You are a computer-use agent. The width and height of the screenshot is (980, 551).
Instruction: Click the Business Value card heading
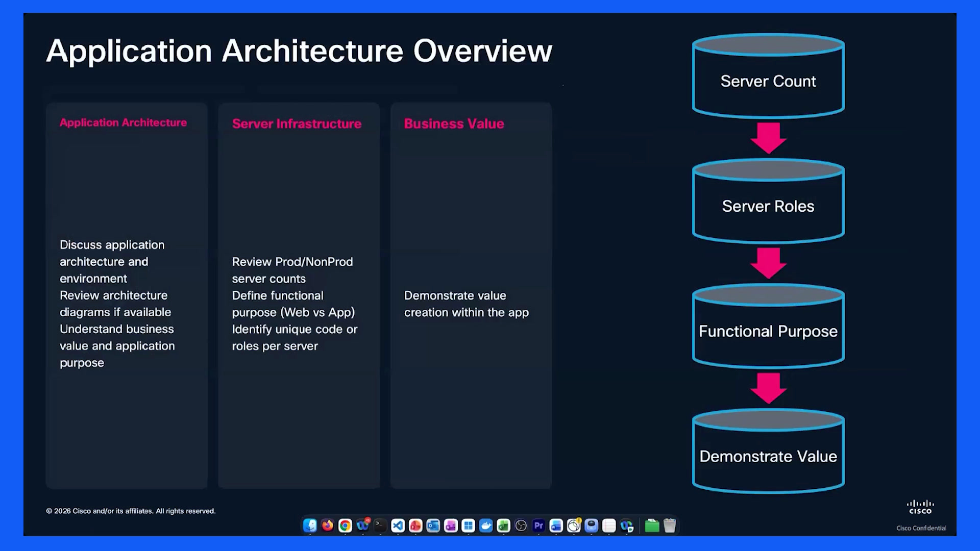(454, 124)
